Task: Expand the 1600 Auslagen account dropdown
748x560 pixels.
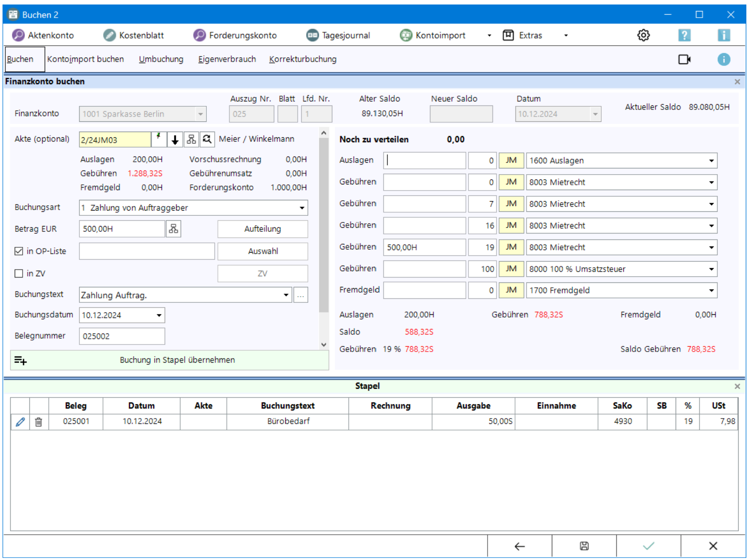Action: pyautogui.click(x=711, y=161)
